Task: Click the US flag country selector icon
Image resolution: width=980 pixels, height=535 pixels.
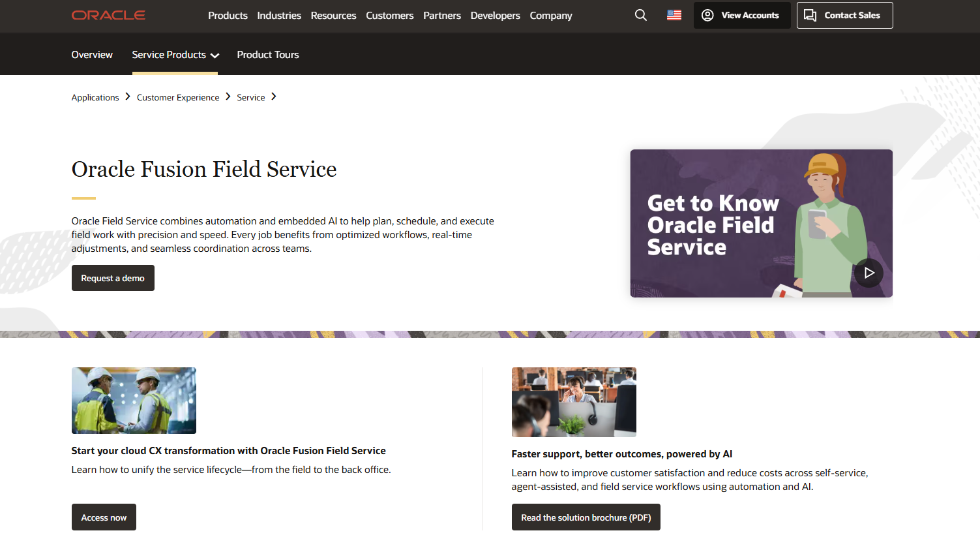Action: coord(674,14)
